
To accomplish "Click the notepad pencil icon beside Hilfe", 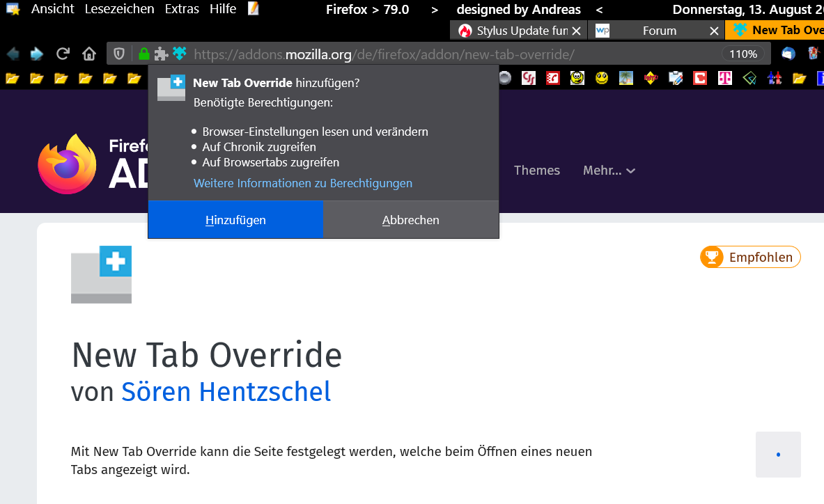I will click(x=254, y=8).
